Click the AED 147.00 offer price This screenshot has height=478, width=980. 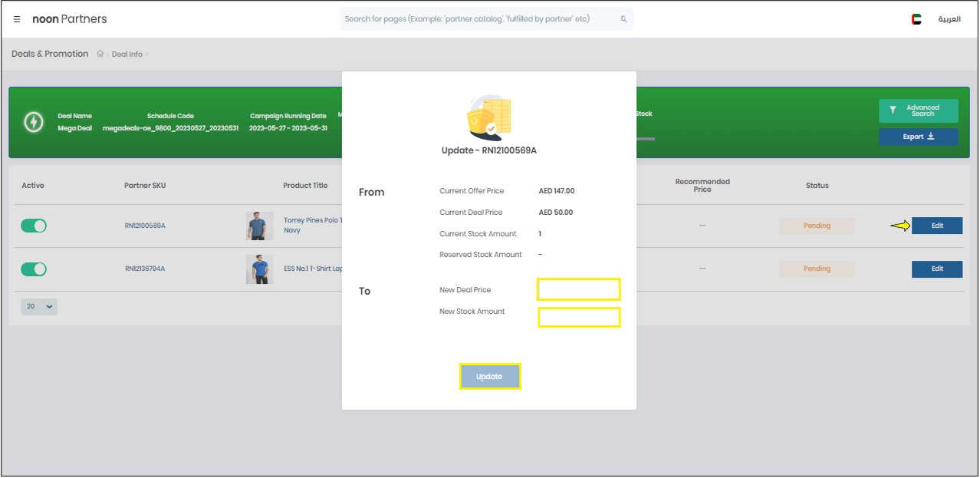[x=557, y=191]
